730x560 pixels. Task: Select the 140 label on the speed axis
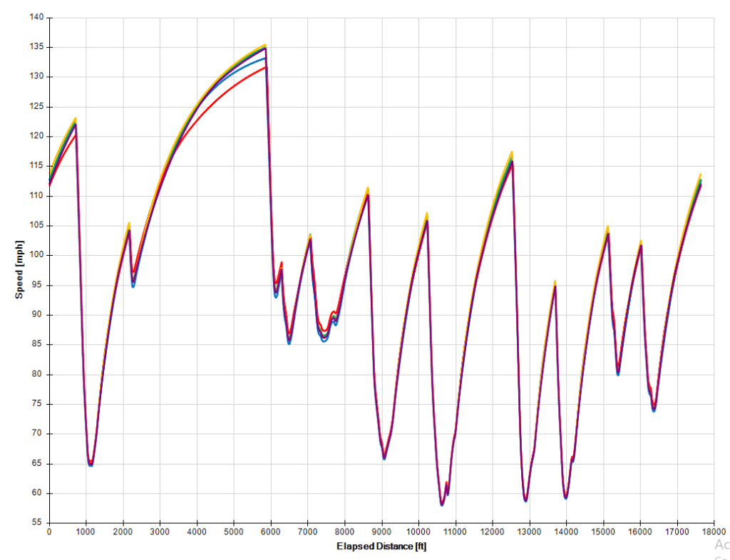(x=35, y=17)
